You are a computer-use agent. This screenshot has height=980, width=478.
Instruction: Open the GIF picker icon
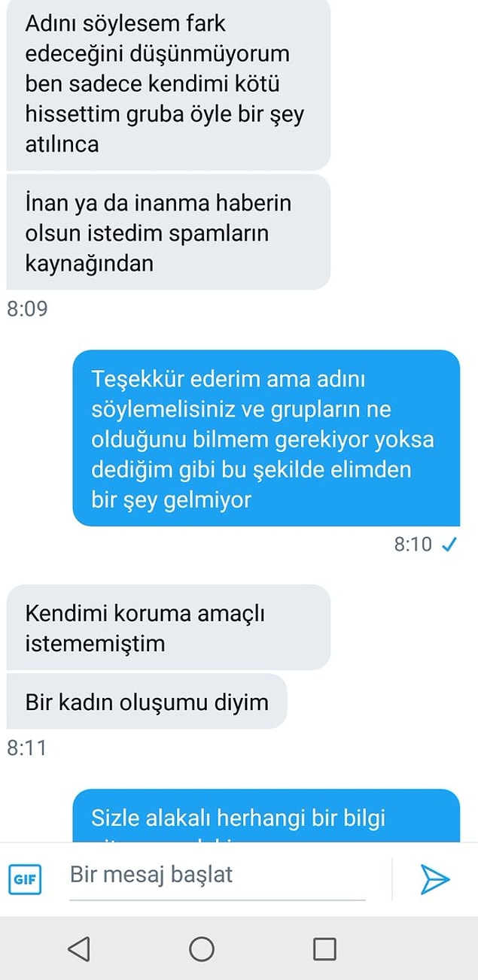[26, 879]
